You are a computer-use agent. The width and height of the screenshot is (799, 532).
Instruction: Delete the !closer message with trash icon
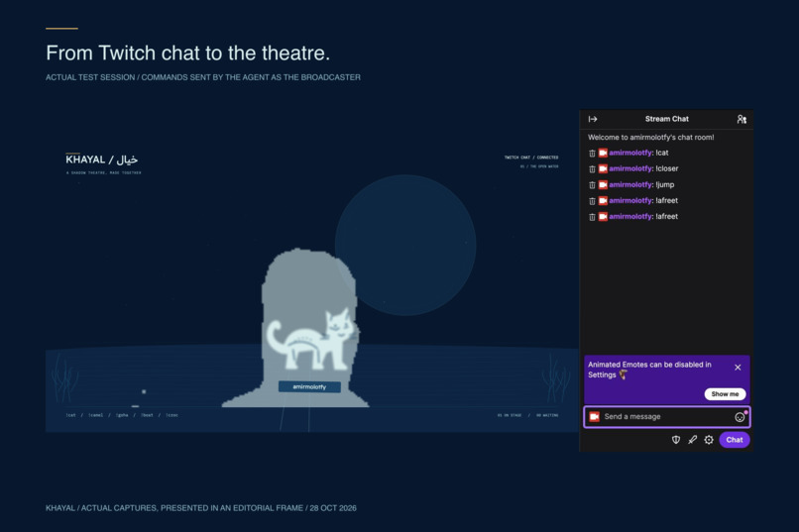tap(592, 168)
